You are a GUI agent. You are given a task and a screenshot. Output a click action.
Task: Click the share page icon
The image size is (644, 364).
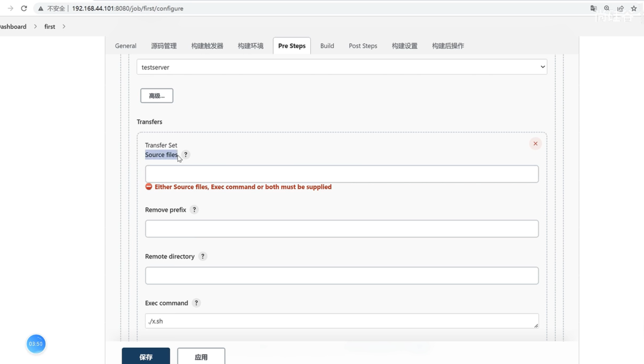[620, 8]
